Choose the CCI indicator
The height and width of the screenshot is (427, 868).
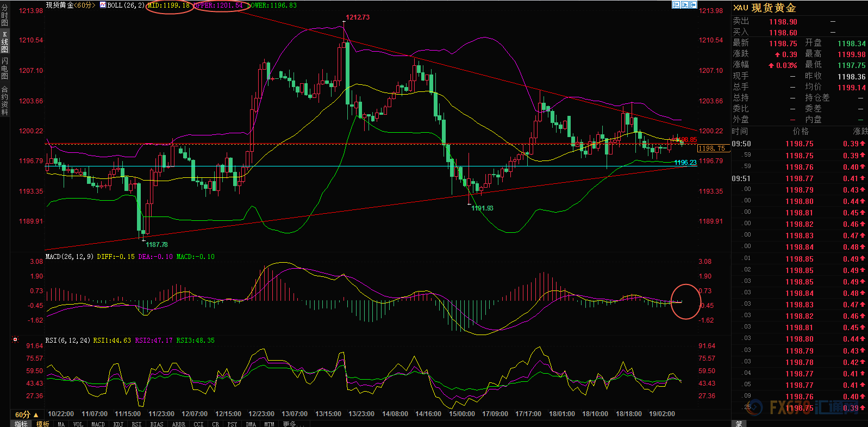(198, 424)
